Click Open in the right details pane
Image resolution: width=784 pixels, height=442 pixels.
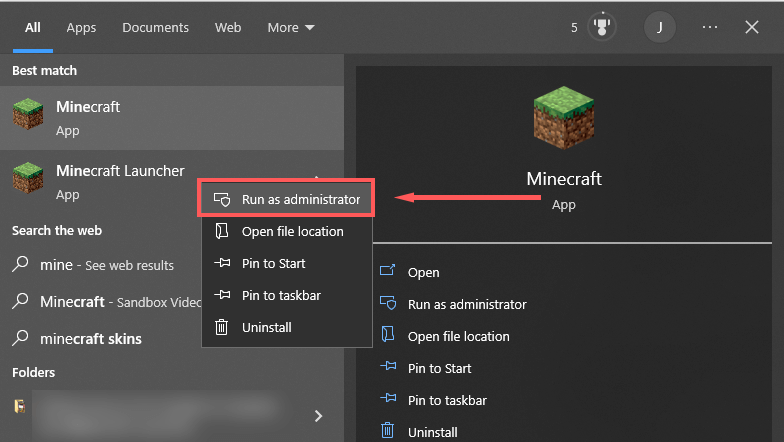[x=423, y=272]
